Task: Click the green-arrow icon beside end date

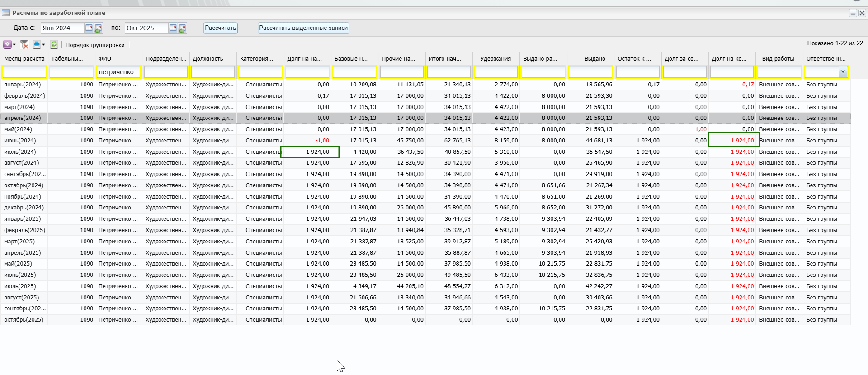Action: pyautogui.click(x=182, y=28)
